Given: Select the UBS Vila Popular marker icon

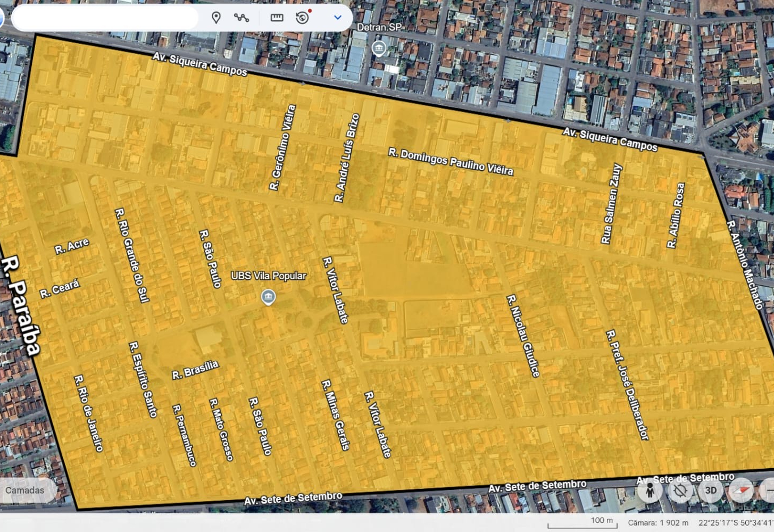Looking at the screenshot, I should (x=268, y=296).
